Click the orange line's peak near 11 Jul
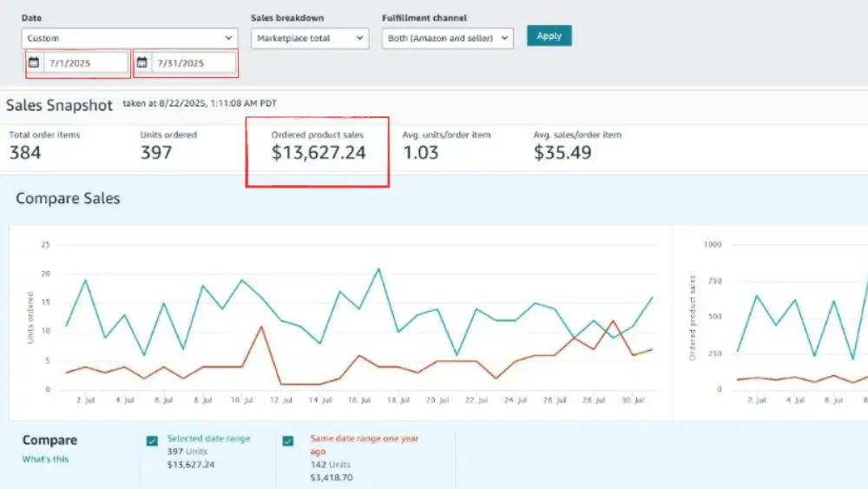This screenshot has width=868, height=489. (261, 327)
